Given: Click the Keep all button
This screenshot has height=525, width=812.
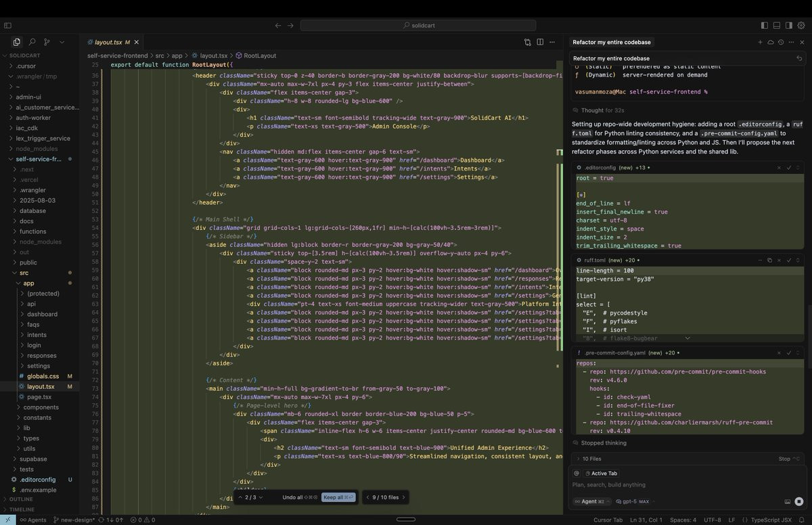Looking at the screenshot, I should (x=338, y=497).
